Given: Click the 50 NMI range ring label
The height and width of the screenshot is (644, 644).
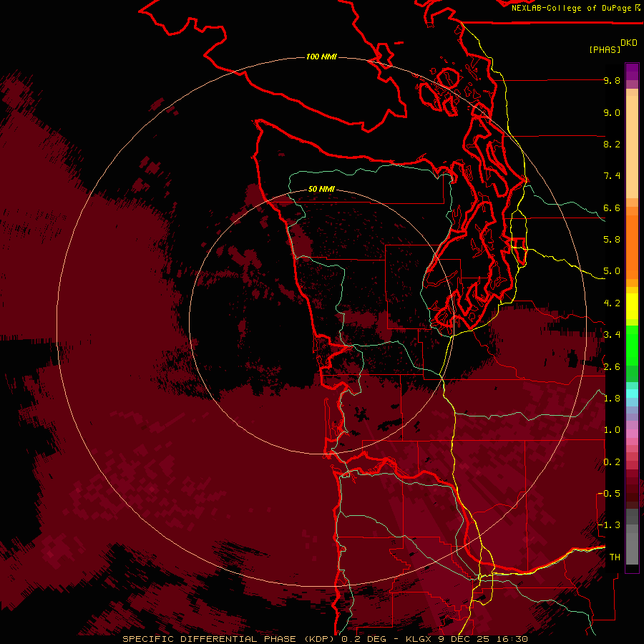Looking at the screenshot, I should pos(321,189).
